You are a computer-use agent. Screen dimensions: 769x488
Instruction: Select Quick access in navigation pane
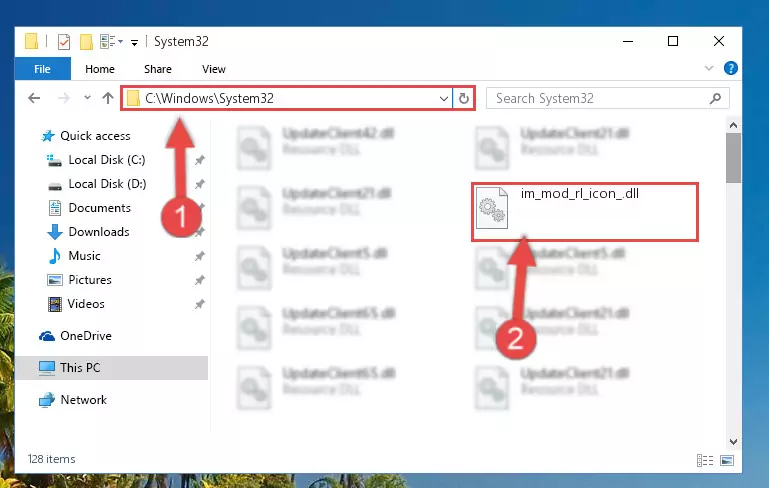(x=95, y=136)
